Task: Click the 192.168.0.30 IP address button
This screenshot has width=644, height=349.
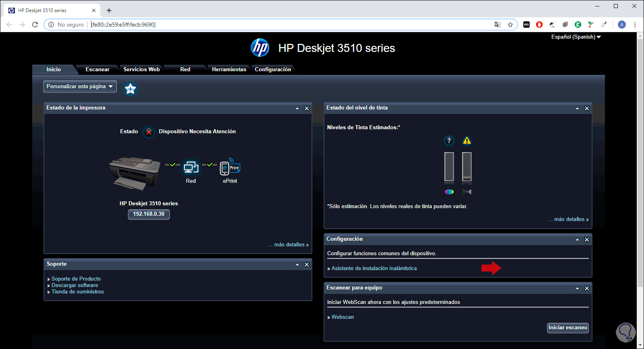Action: coord(149,214)
